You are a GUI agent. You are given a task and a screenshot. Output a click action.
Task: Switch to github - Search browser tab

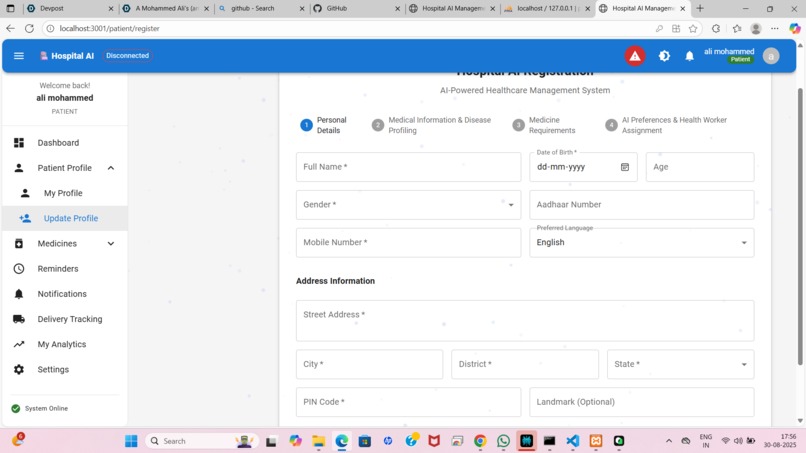coord(262,8)
